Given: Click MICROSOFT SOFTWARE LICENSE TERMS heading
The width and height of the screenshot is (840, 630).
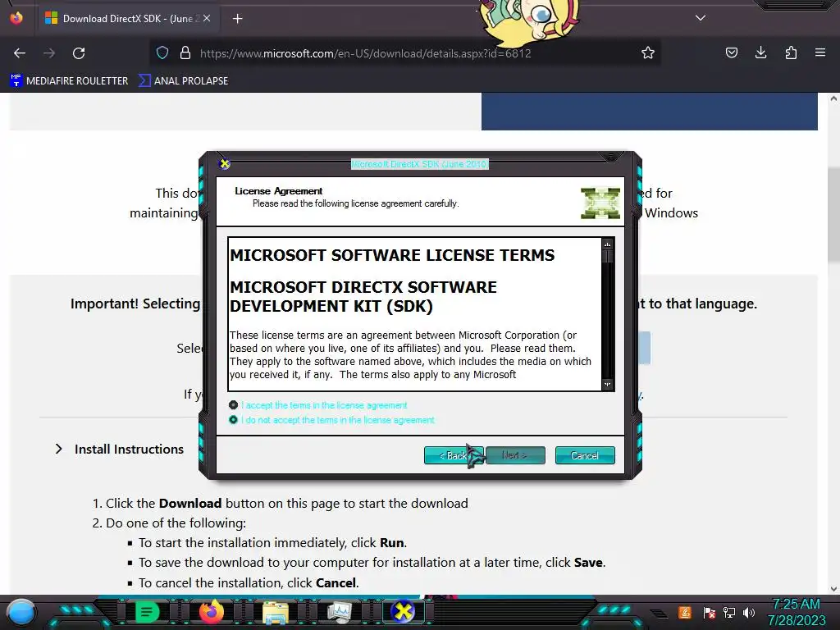Looking at the screenshot, I should tap(392, 255).
